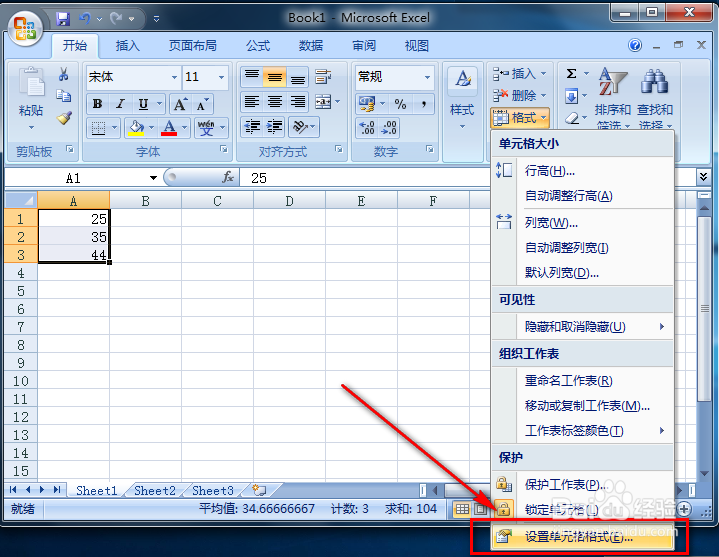Click the insert function fx icon
This screenshot has height=557, width=719.
click(x=228, y=177)
